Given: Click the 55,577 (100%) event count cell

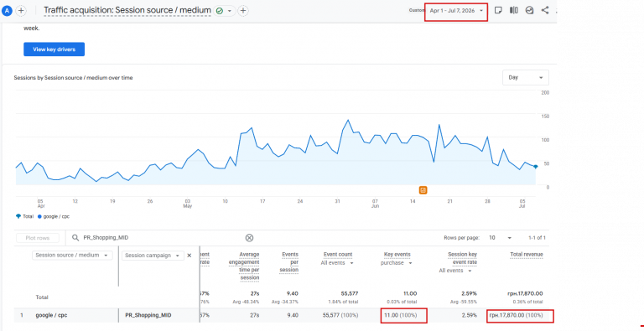Looking at the screenshot, I should (340, 315).
